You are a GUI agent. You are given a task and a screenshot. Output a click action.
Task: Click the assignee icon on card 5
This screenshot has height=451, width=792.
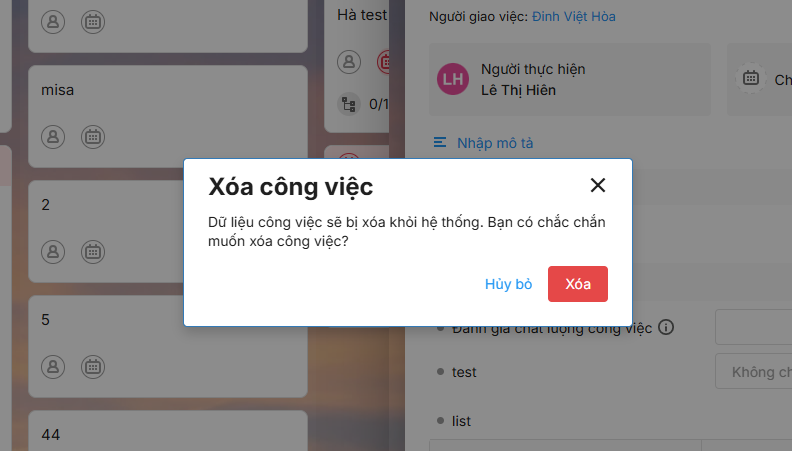point(53,367)
